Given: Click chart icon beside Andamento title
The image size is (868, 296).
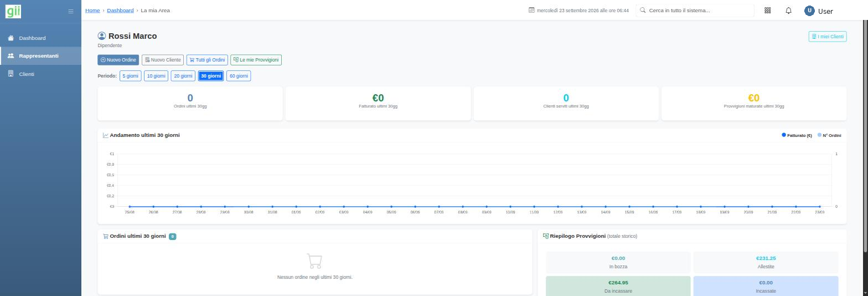Looking at the screenshot, I should (106, 135).
